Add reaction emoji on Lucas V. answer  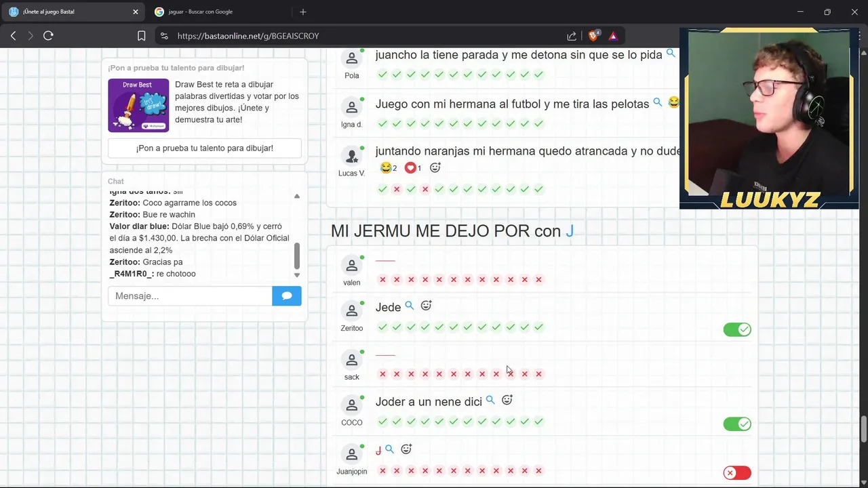(435, 167)
